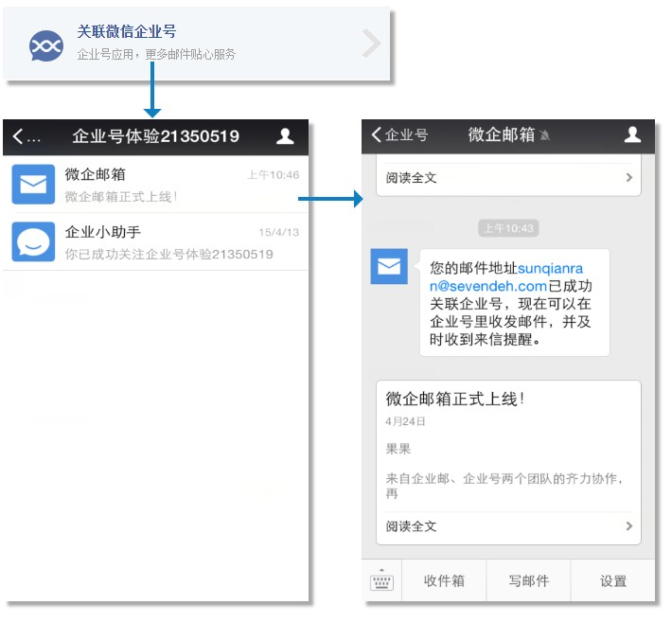The width and height of the screenshot is (672, 623).
Task: Tap the 果果 author name
Action: click(x=398, y=450)
